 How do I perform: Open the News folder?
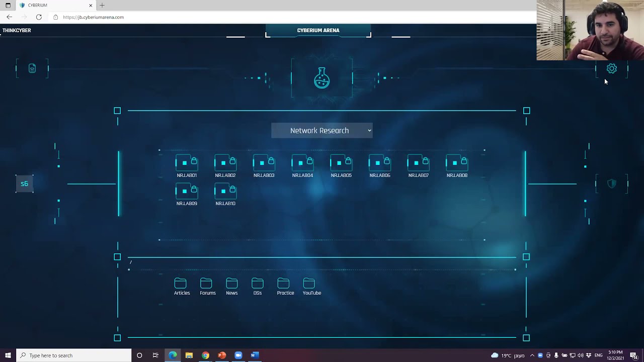point(232,287)
